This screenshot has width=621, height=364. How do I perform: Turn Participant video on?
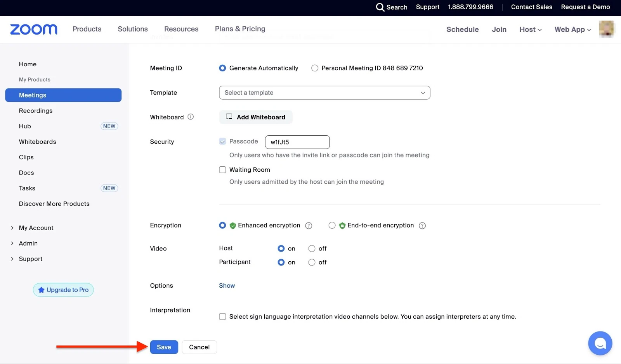click(x=281, y=262)
